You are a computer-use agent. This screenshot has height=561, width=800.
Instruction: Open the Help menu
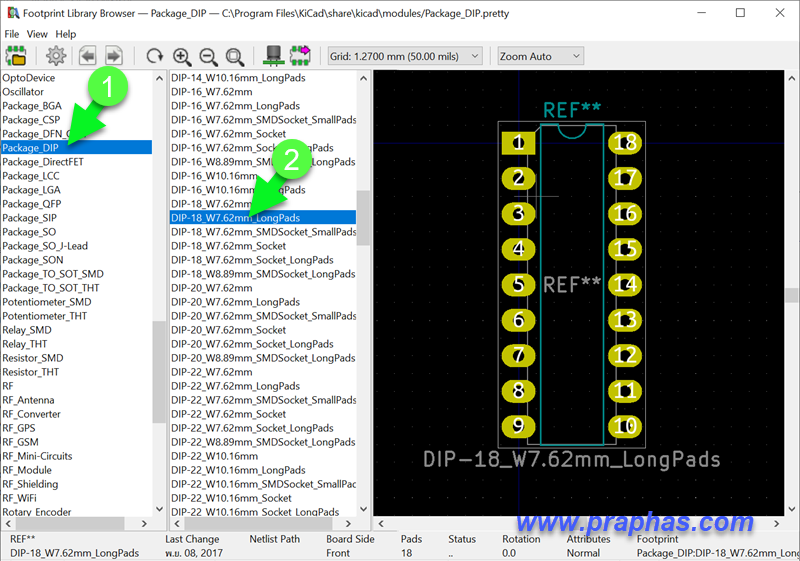[66, 34]
